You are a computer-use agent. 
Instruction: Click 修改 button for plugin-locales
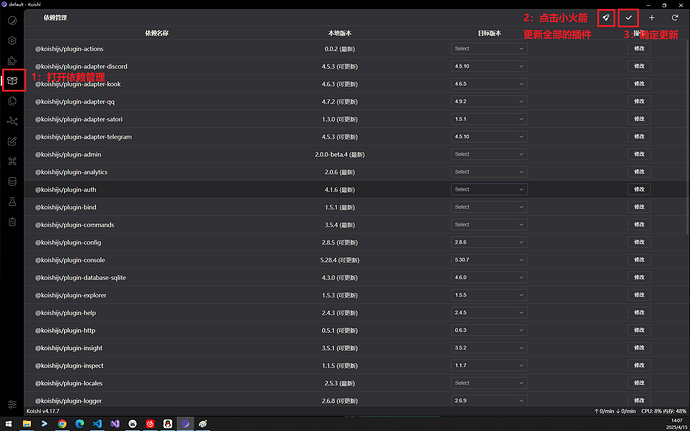point(639,383)
